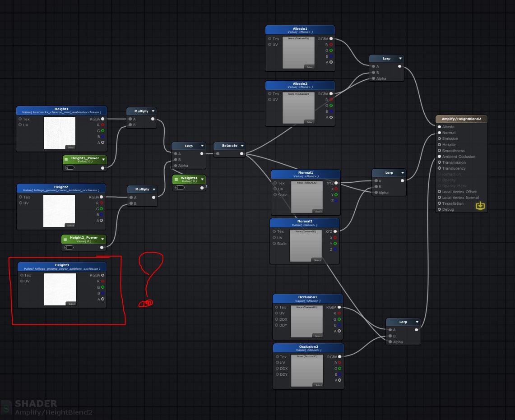Open the Saturate node dropdown arrow
The height and width of the screenshot is (420, 515).
pyautogui.click(x=242, y=145)
